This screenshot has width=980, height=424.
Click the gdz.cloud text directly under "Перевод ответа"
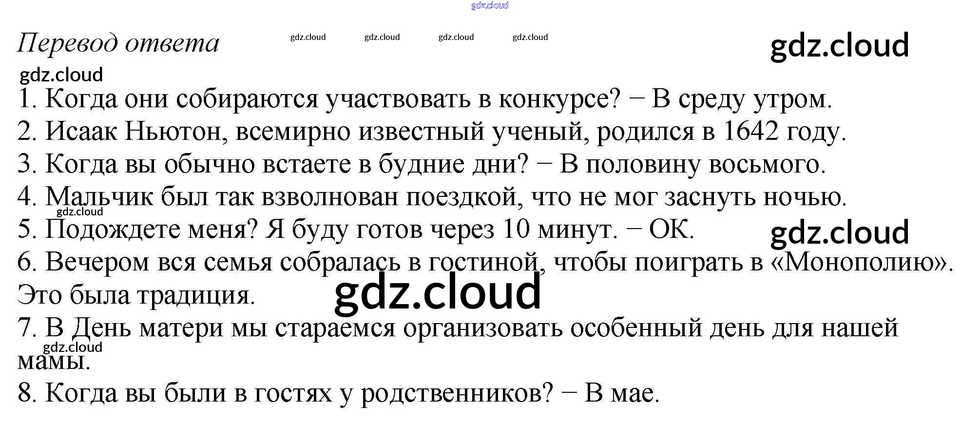click(x=61, y=75)
